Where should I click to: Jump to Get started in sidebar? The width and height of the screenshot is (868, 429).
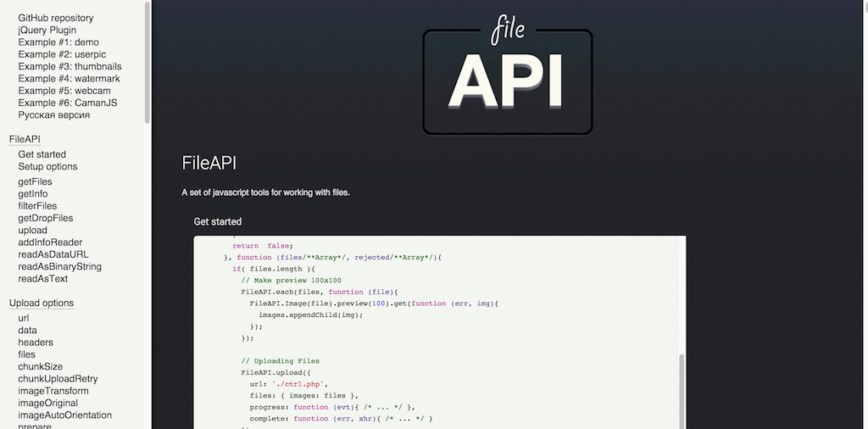[x=42, y=154]
